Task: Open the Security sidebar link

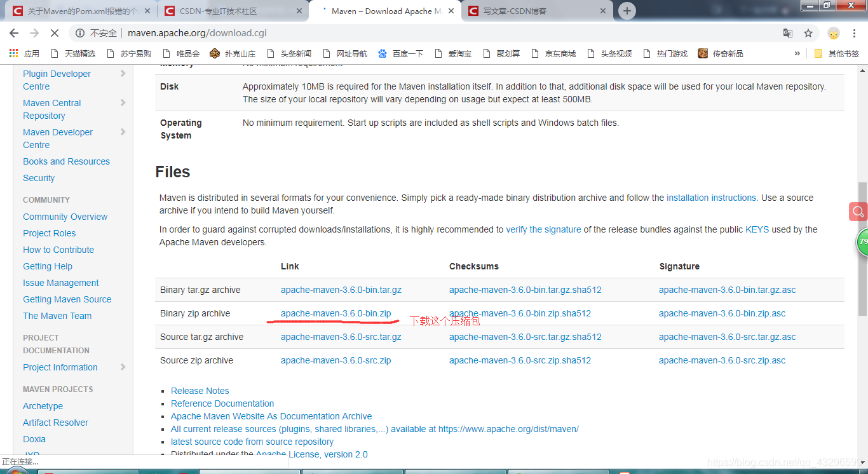Action: point(39,178)
